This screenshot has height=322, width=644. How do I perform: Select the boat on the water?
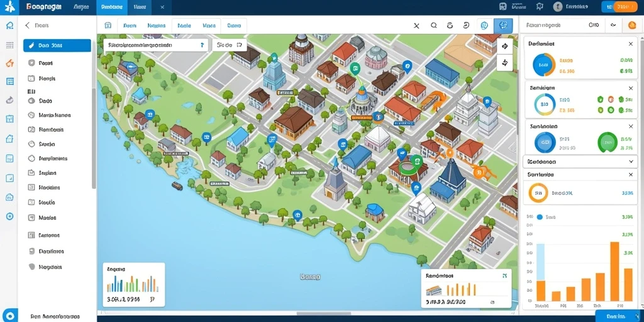coord(177,186)
